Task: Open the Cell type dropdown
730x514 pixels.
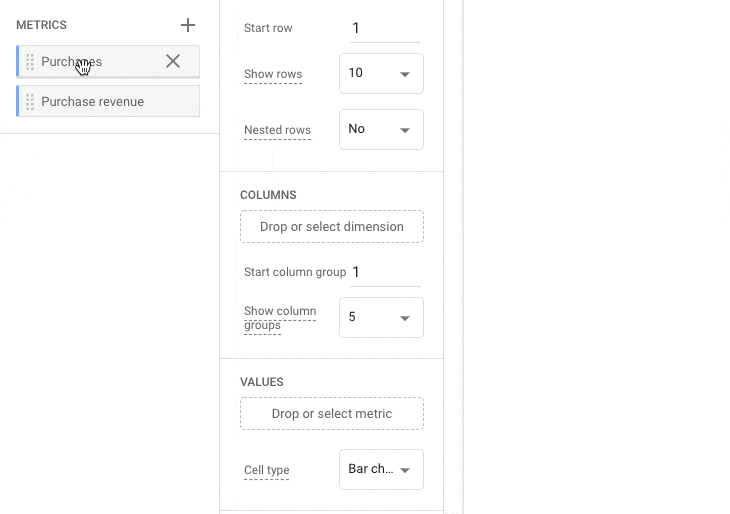Action: click(381, 469)
